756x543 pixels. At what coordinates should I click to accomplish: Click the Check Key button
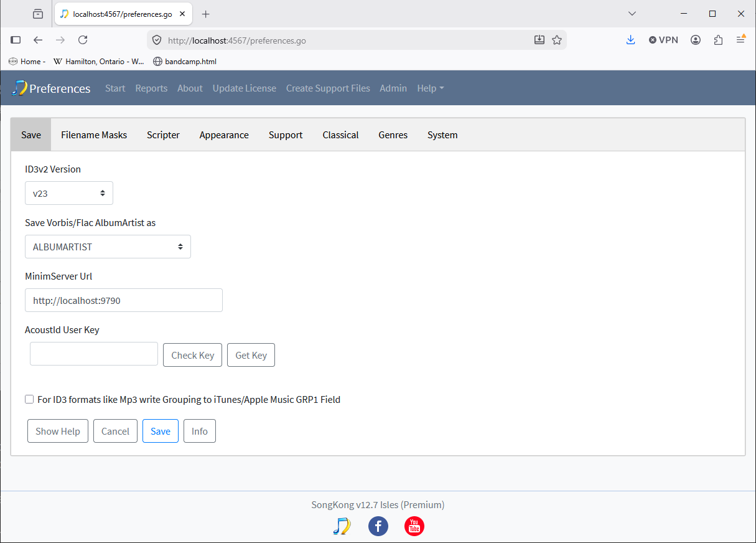tap(192, 355)
